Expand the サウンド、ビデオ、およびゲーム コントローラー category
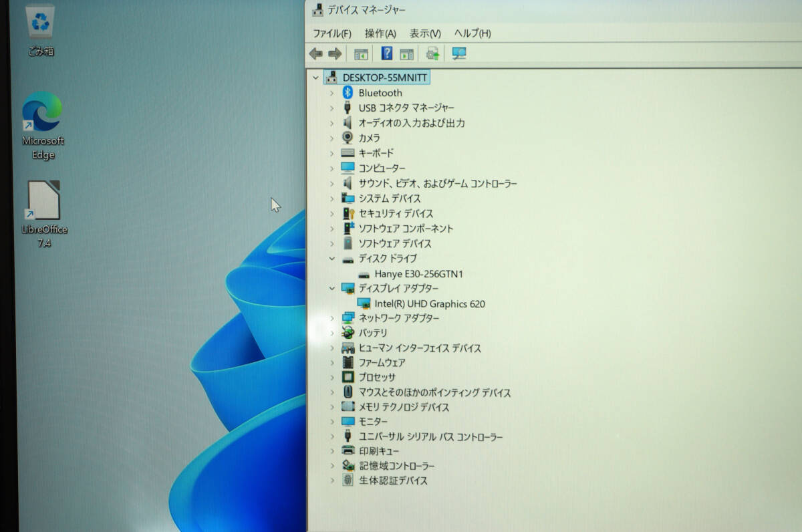This screenshot has width=802, height=532. pos(331,183)
